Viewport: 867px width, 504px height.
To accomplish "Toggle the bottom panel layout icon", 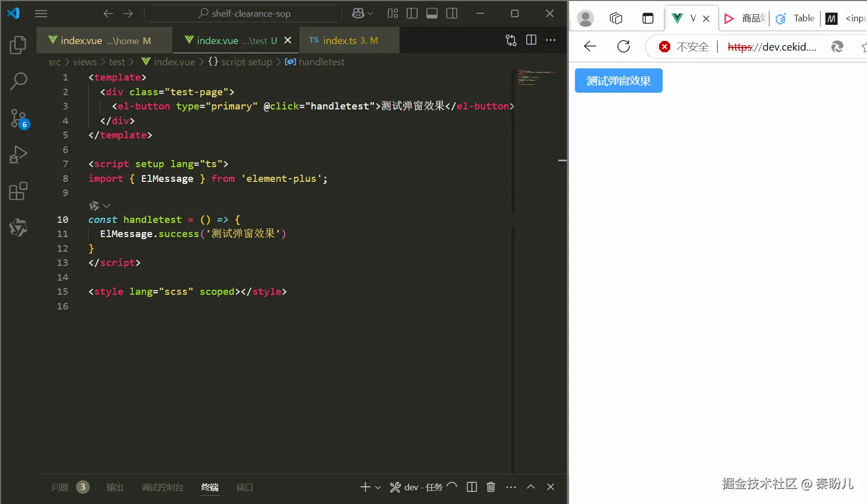I will point(432,14).
